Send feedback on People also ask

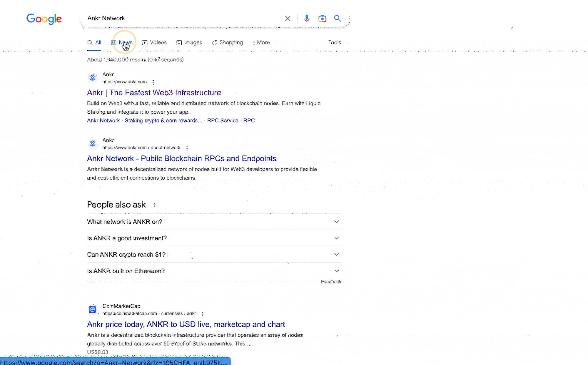pyautogui.click(x=331, y=282)
